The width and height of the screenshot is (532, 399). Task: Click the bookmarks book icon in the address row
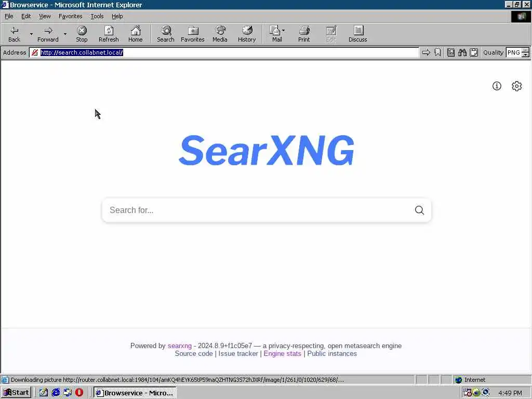[x=451, y=52]
